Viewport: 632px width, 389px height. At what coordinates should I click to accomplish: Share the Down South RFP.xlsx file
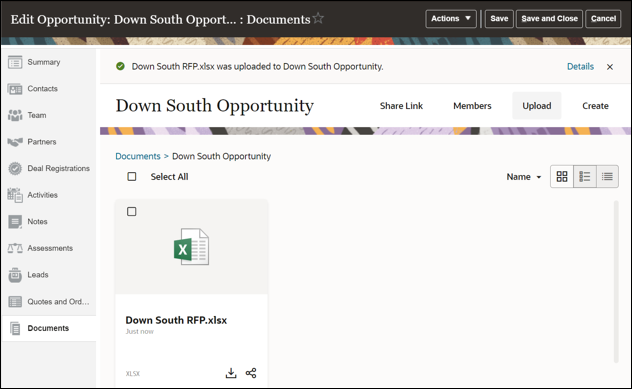click(251, 373)
